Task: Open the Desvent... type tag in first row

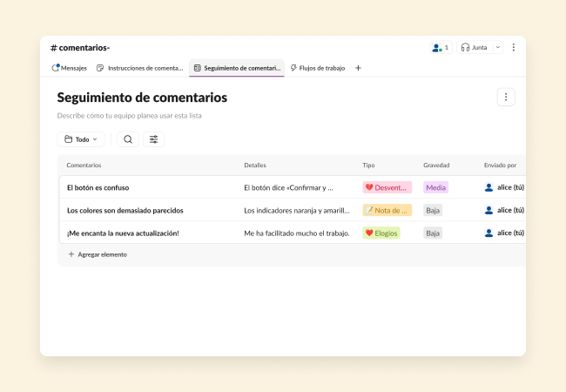Action: point(387,187)
